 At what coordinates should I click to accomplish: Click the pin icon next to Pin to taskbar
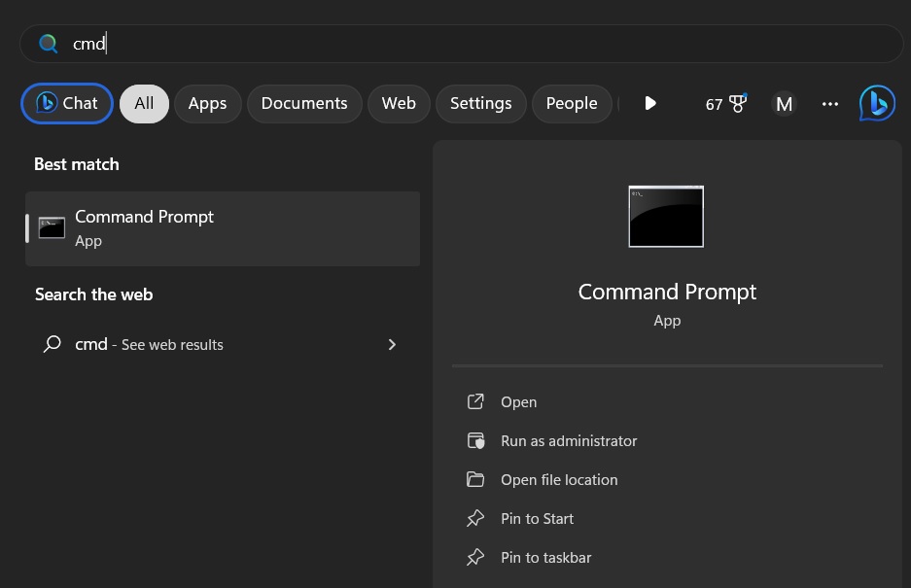(x=475, y=557)
